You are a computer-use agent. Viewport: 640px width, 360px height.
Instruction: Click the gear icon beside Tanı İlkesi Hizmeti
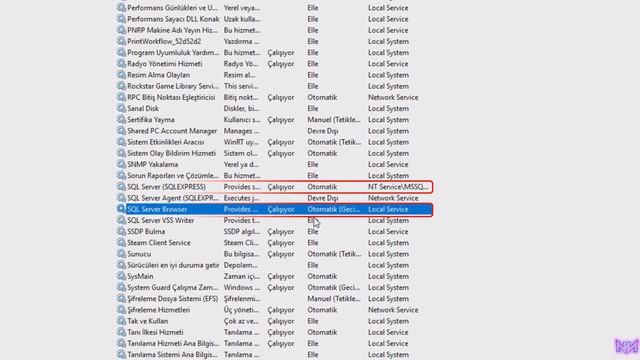tap(121, 332)
